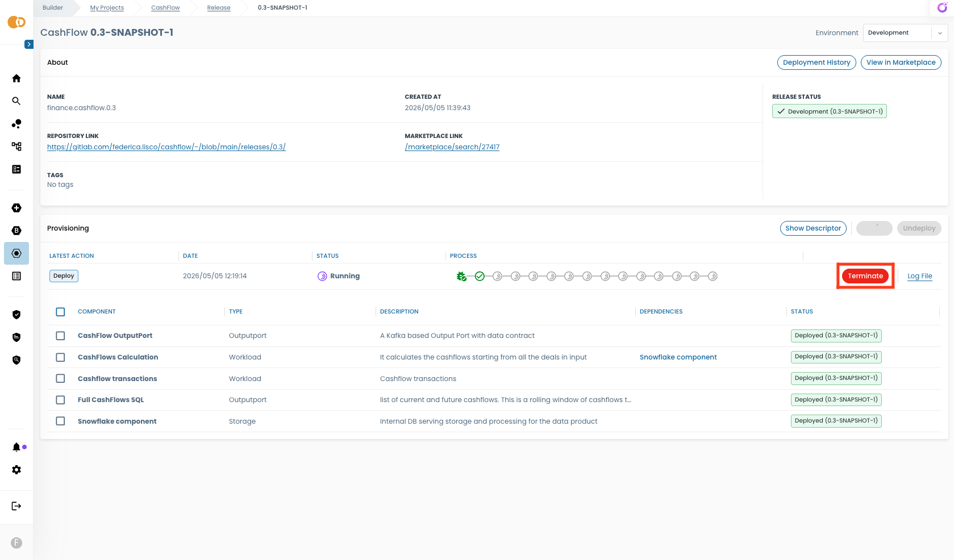Open the Snowflake component dependency link
The image size is (954, 560).
(678, 357)
